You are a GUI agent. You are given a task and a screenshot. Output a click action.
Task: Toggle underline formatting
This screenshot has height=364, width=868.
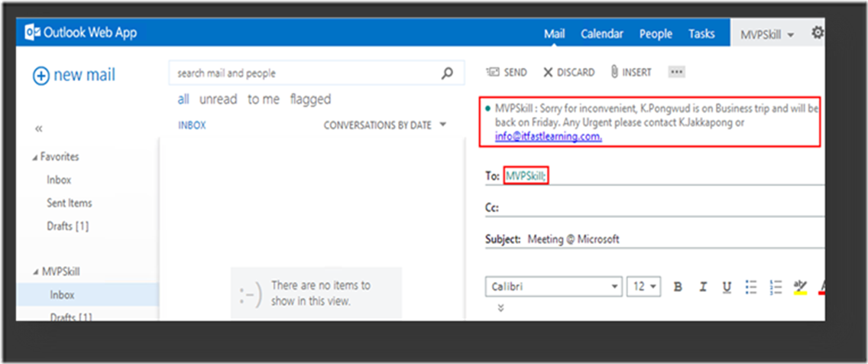click(727, 287)
